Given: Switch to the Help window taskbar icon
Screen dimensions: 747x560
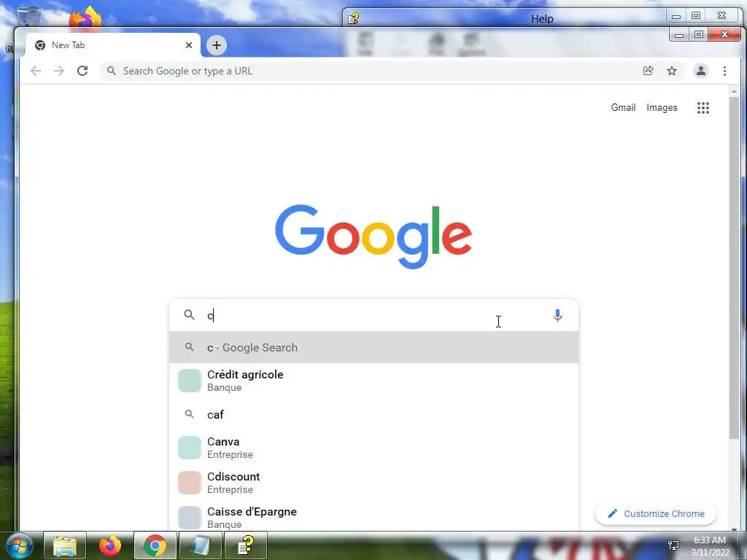Looking at the screenshot, I should 246,545.
